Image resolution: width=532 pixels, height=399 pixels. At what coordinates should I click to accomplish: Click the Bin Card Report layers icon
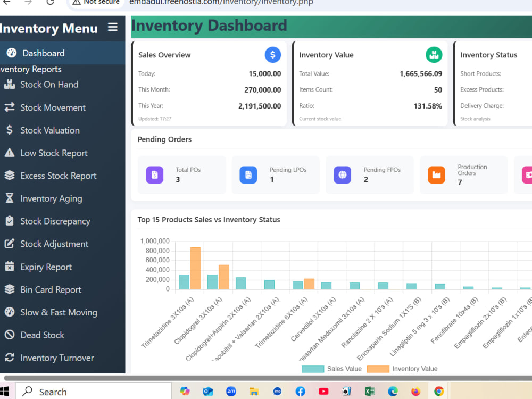click(x=10, y=289)
